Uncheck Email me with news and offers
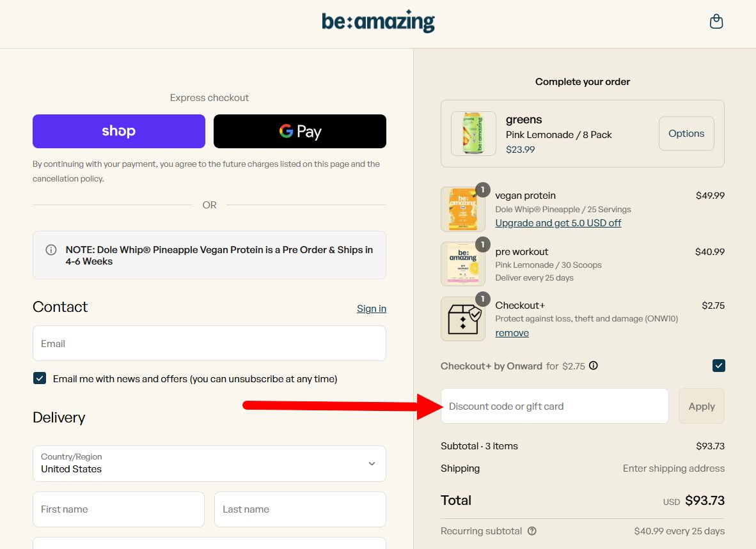This screenshot has height=549, width=756. point(40,378)
